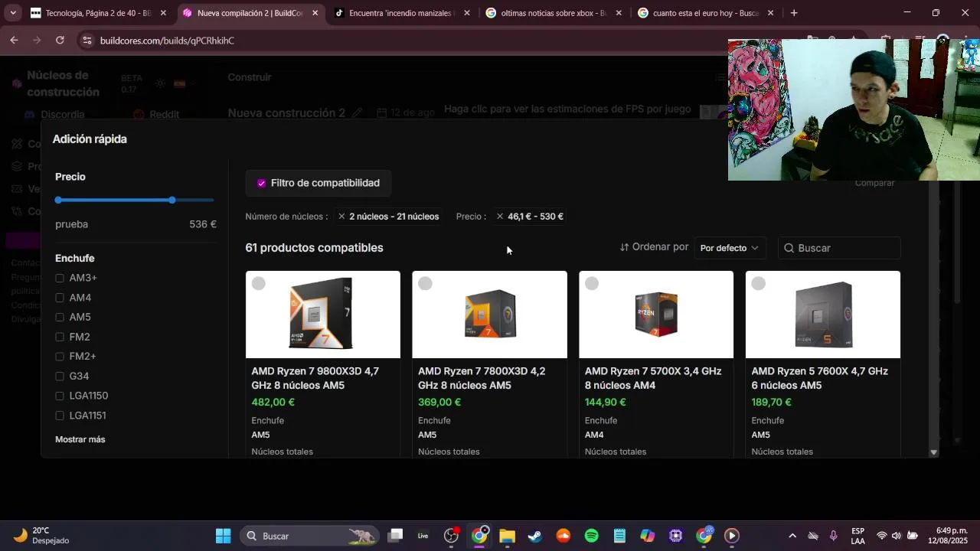Open AMD Ryzen 7 5700X product title
This screenshot has width=980, height=551.
point(653,378)
